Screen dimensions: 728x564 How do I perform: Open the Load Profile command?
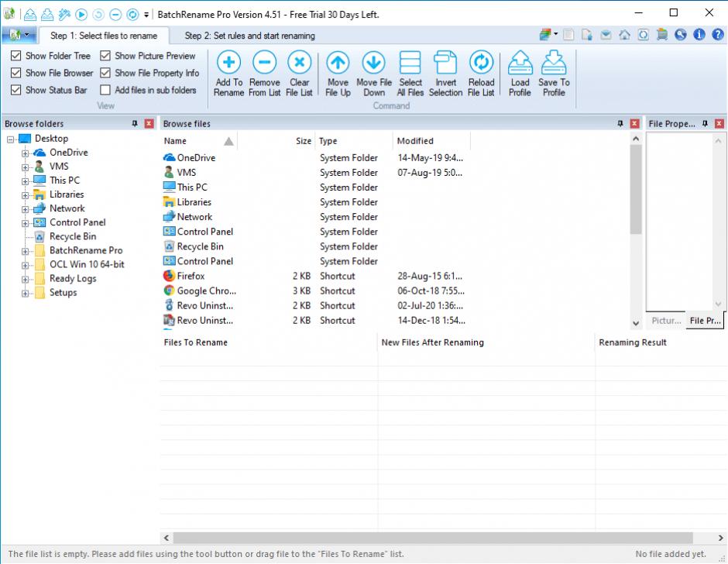tap(520, 74)
